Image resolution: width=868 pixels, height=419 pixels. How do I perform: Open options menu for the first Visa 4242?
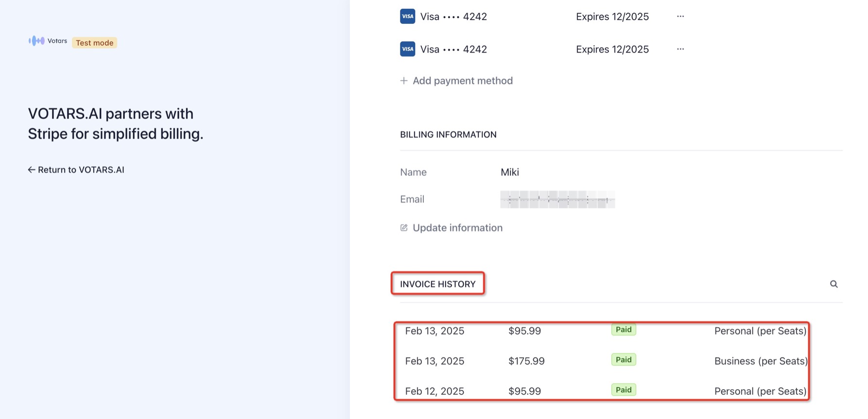coord(680,17)
